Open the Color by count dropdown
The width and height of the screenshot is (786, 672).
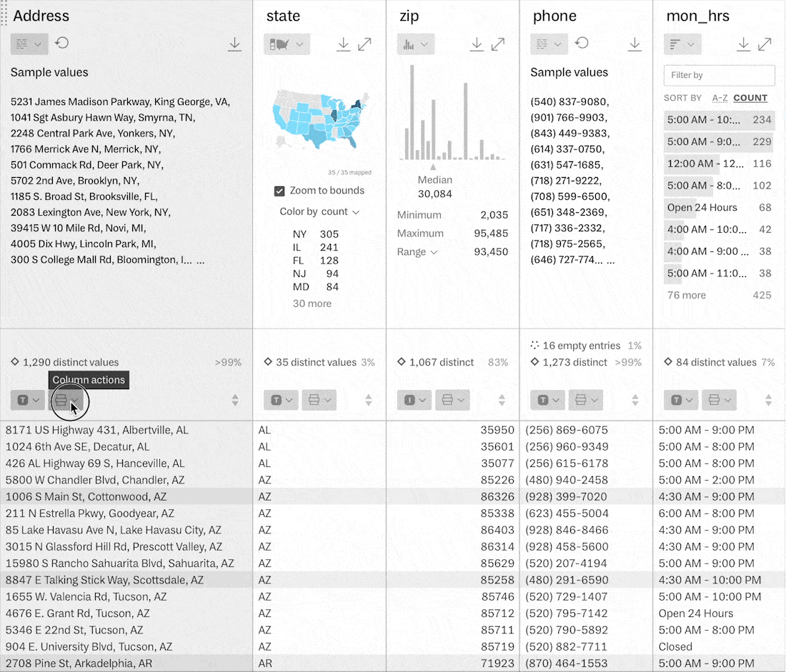pyautogui.click(x=319, y=211)
